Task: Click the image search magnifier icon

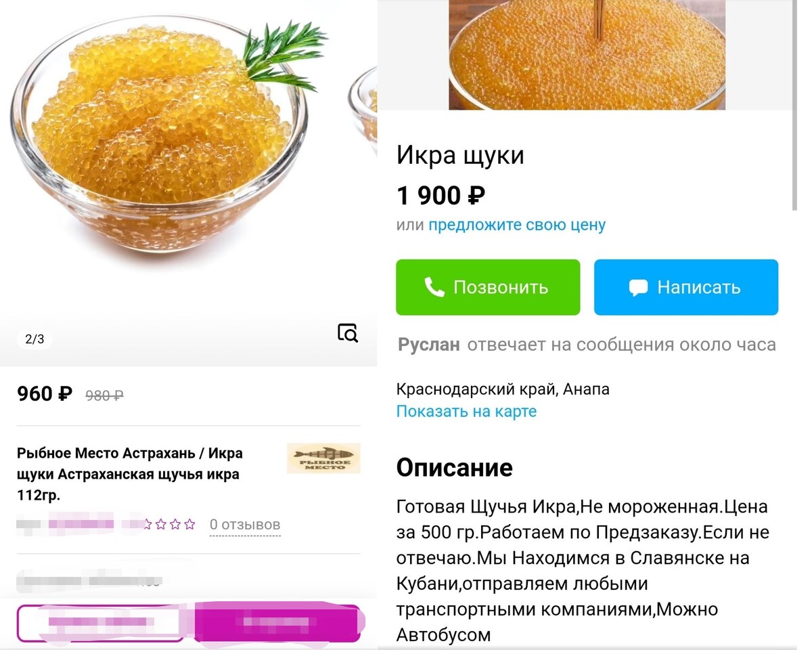Action: (x=347, y=332)
